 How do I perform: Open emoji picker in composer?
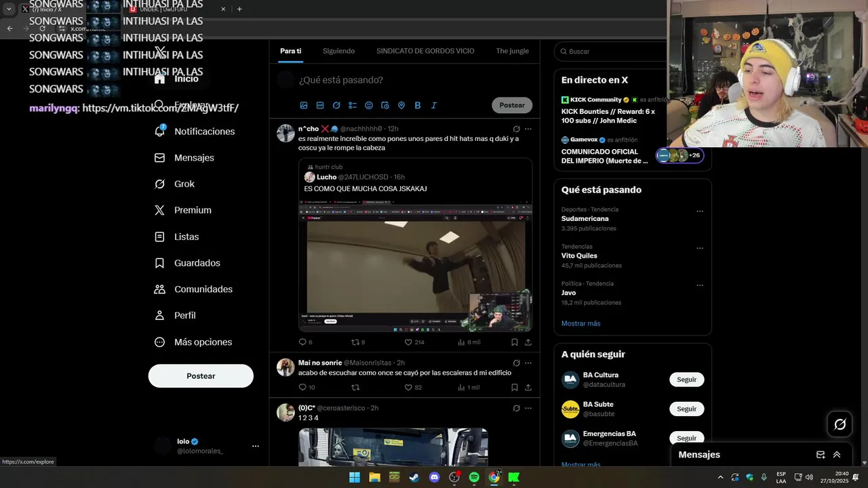[x=369, y=105]
